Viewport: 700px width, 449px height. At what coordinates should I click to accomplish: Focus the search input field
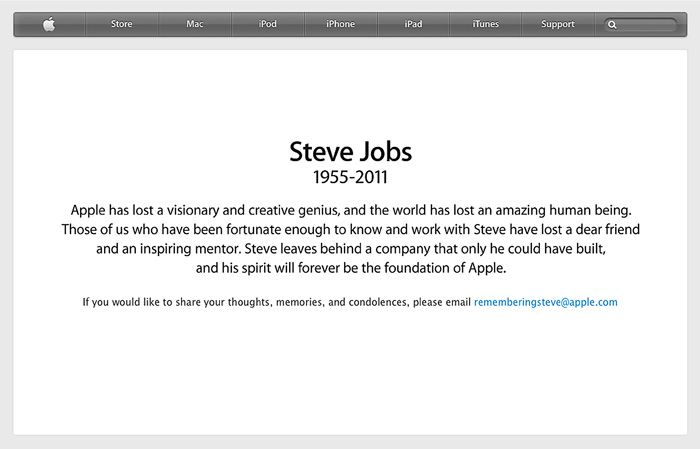[641, 25]
